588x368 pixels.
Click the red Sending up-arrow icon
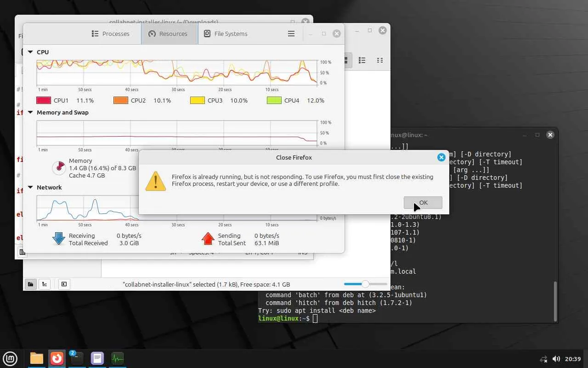coord(208,239)
